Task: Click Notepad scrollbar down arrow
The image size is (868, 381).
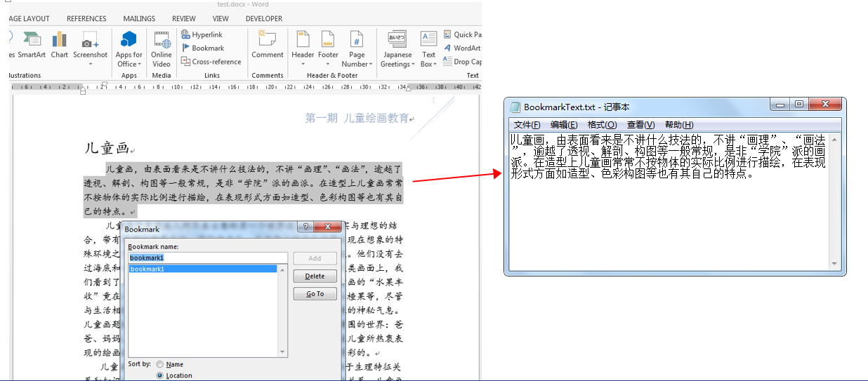Action: point(834,264)
